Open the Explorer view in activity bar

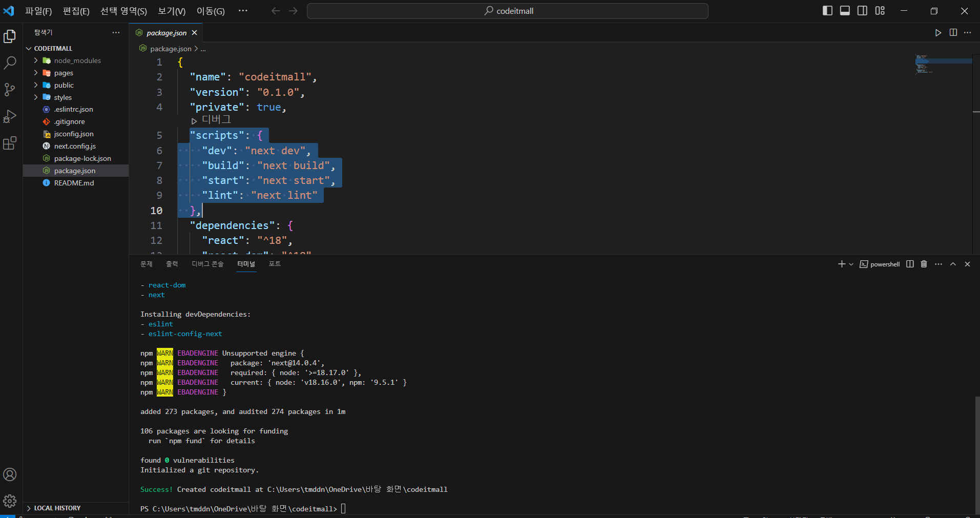coord(10,36)
